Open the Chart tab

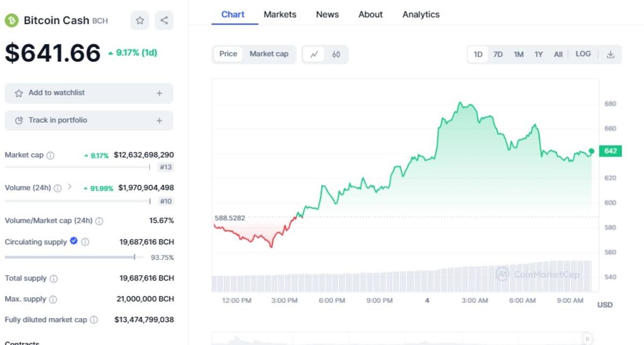[233, 15]
